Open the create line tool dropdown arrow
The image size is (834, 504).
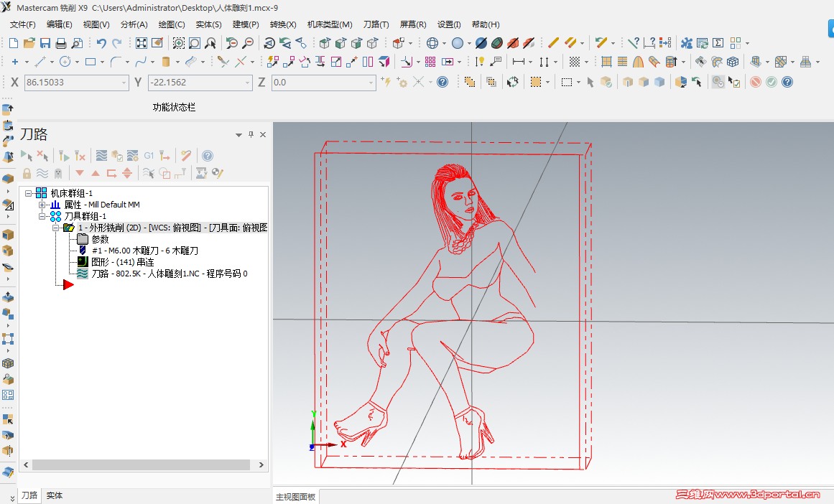[x=52, y=62]
